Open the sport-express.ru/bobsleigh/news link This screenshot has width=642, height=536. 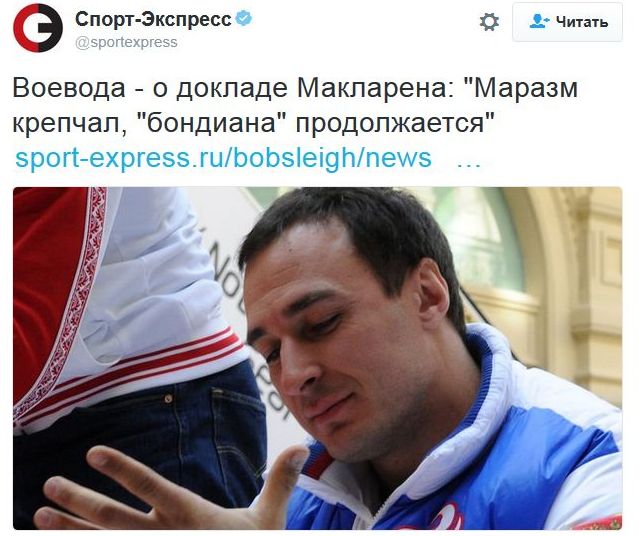223,158
